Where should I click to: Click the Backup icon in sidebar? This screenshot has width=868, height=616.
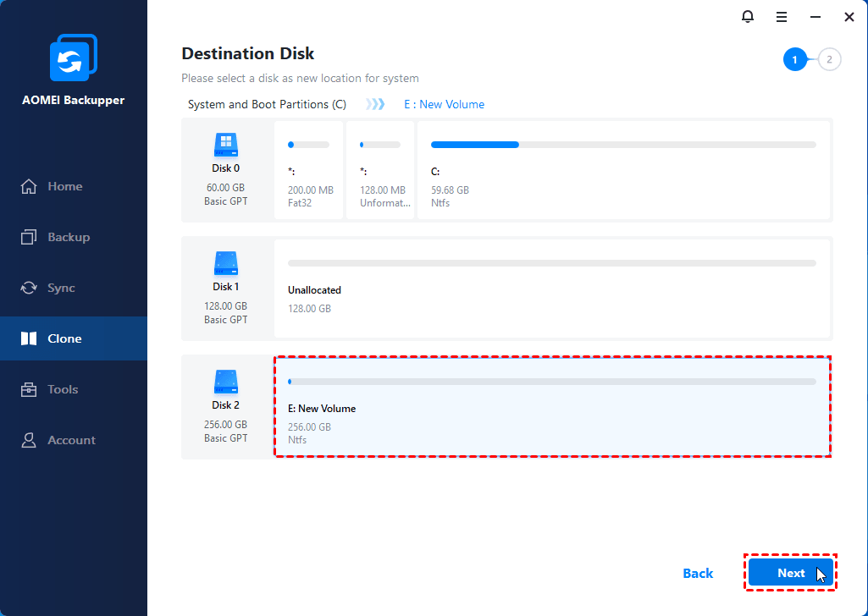coord(29,237)
